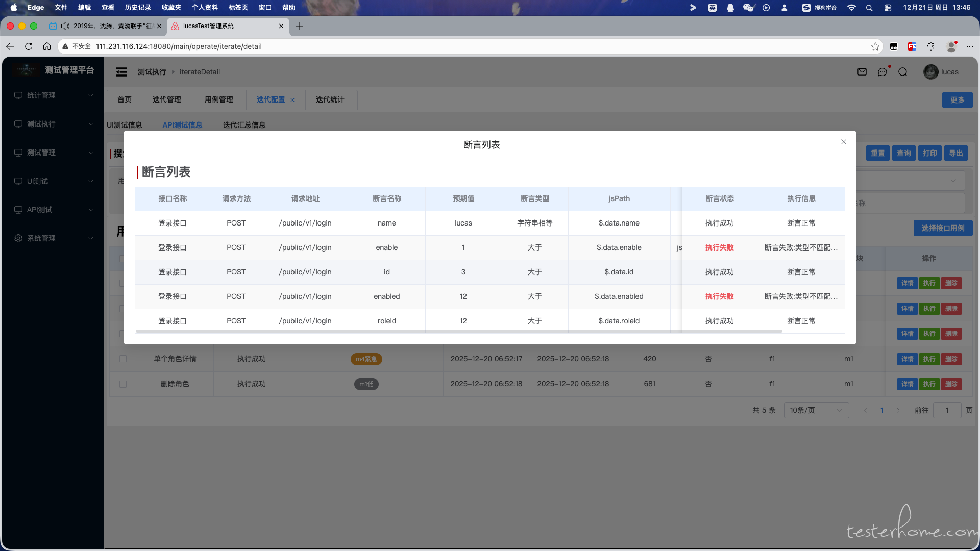This screenshot has height=551, width=980.
Task: Click the browser refresh icon
Action: (29, 46)
